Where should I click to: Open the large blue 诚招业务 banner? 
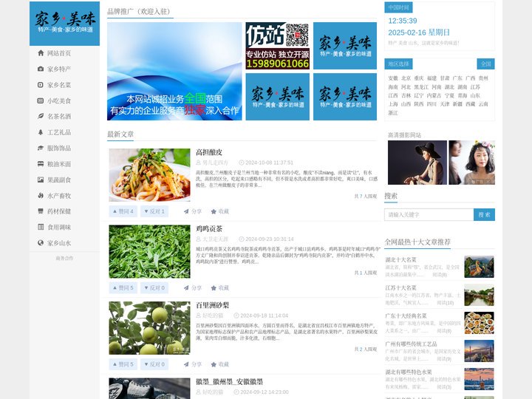[174, 71]
